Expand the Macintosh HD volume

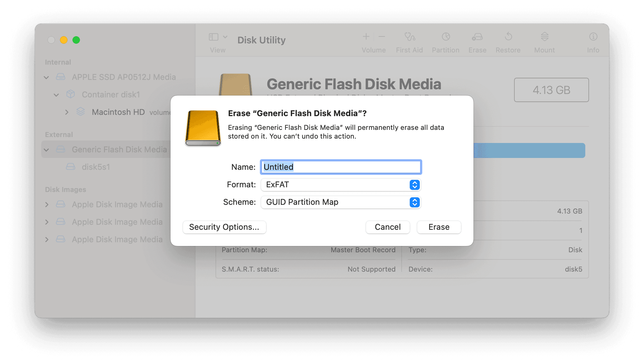(67, 112)
